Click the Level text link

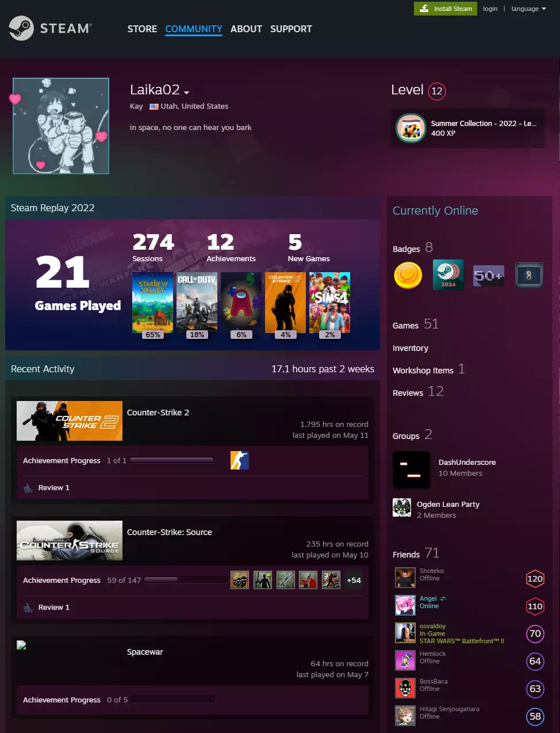tap(407, 90)
